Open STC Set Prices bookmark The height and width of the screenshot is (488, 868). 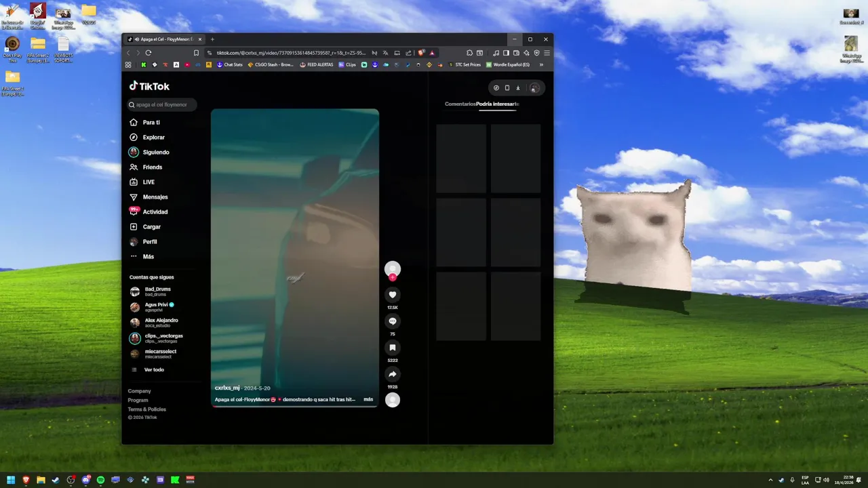(x=464, y=65)
